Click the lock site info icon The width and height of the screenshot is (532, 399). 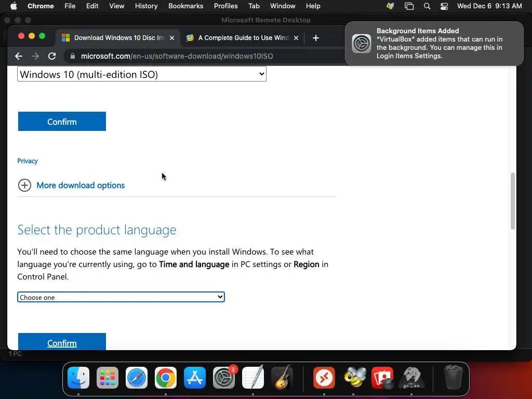73,56
